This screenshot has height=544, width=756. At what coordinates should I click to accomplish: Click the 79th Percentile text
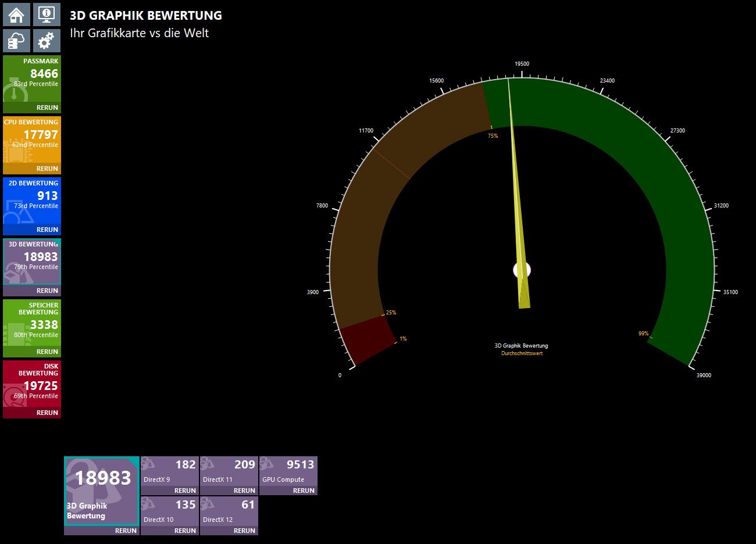[x=36, y=267]
